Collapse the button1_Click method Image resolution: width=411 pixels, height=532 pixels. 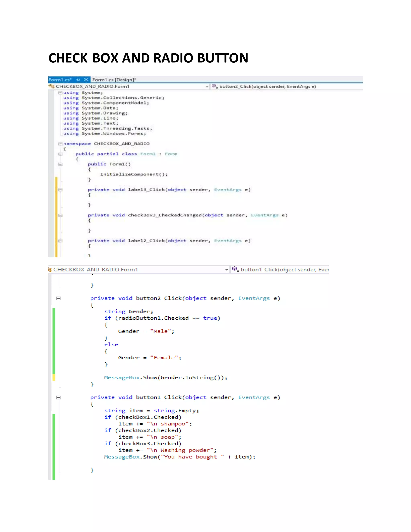click(58, 397)
